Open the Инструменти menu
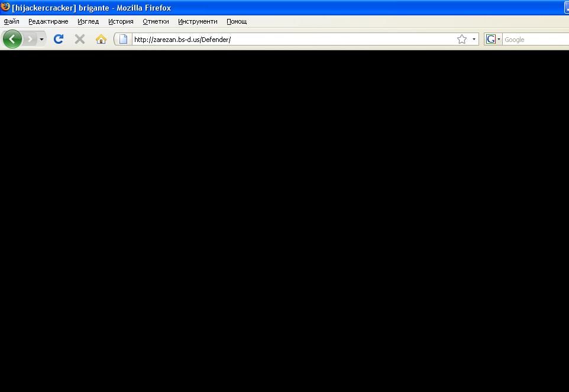 point(198,21)
